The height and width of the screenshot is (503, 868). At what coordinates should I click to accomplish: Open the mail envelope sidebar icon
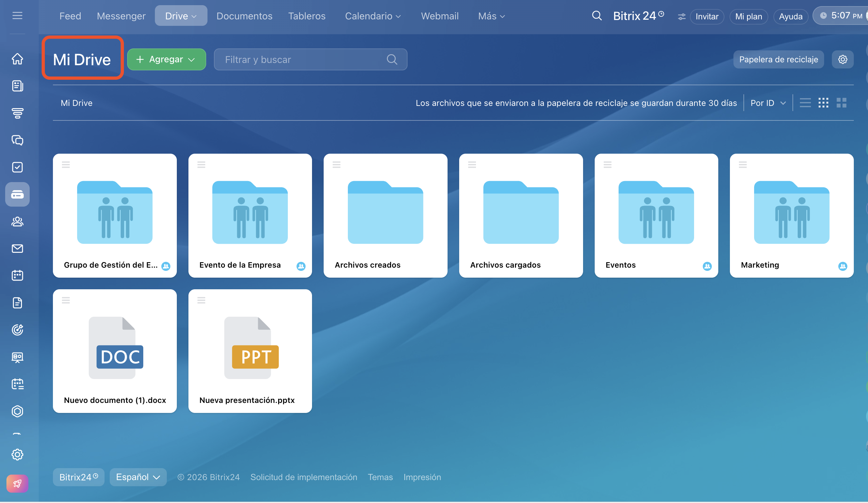17,249
